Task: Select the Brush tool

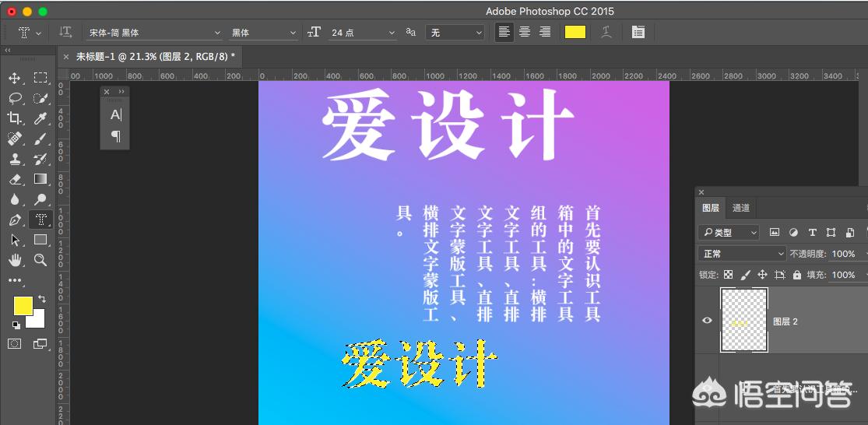Action: (40, 139)
